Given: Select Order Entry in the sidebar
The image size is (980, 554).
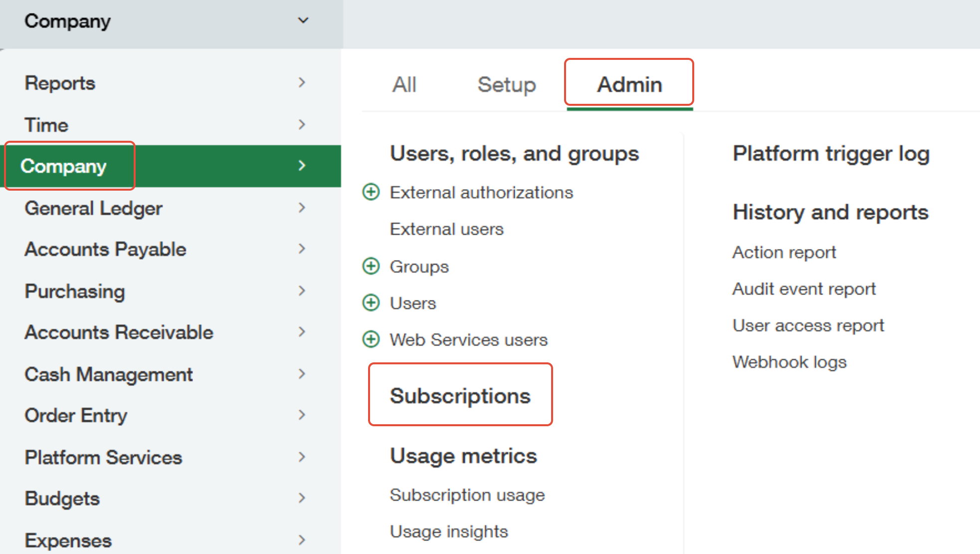Looking at the screenshot, I should 76,415.
